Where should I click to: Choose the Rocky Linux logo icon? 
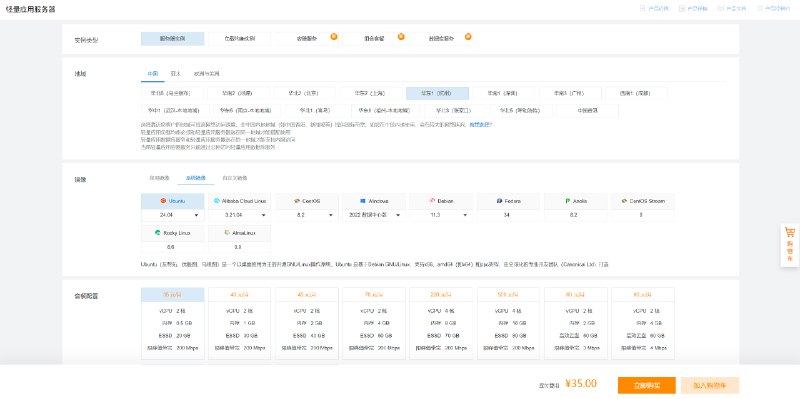tap(158, 233)
